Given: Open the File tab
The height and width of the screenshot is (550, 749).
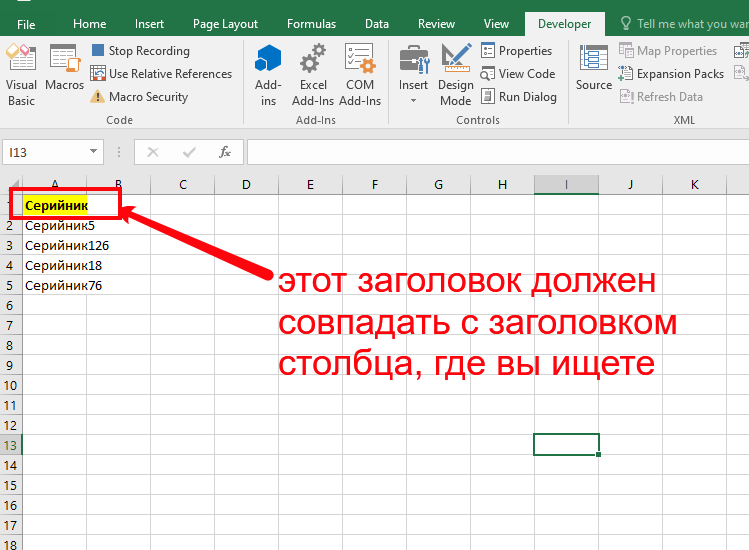Looking at the screenshot, I should pyautogui.click(x=26, y=24).
